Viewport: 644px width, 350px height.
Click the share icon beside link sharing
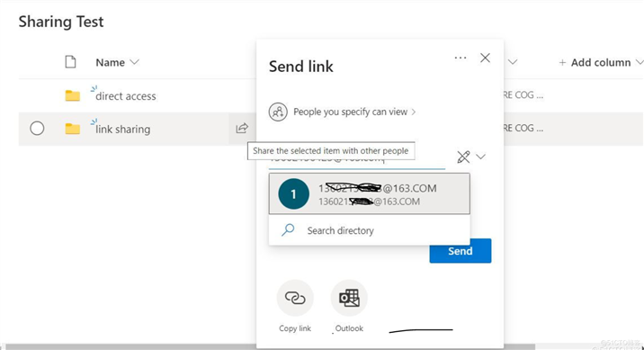coord(242,128)
